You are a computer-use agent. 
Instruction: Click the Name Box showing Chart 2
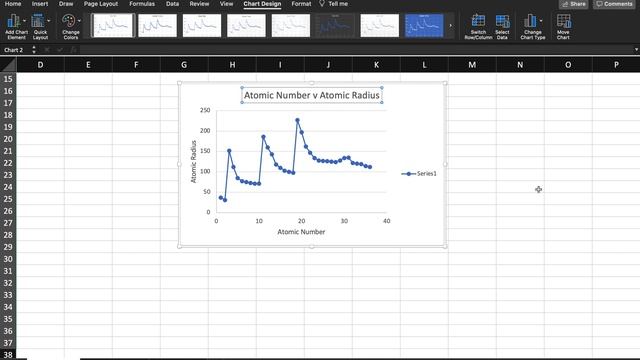[14, 50]
